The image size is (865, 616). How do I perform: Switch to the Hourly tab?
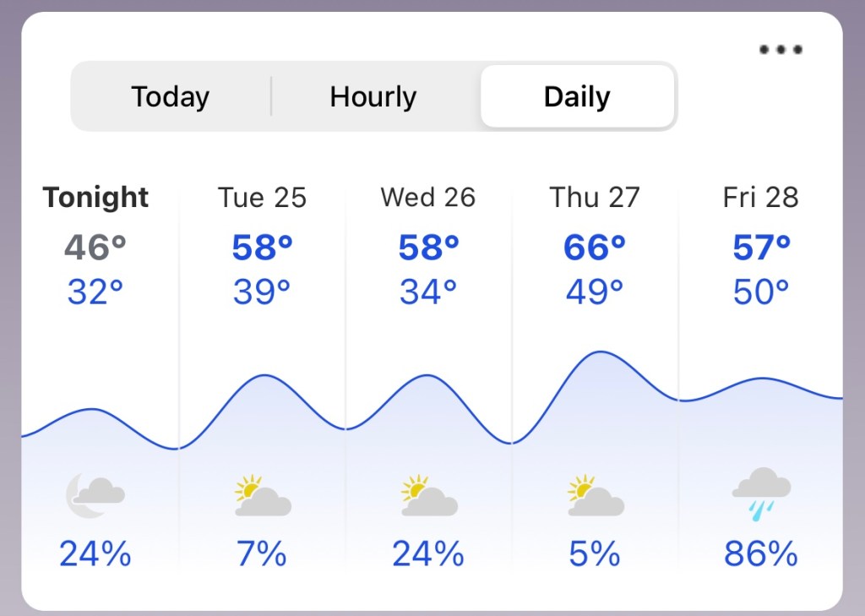pos(373,96)
